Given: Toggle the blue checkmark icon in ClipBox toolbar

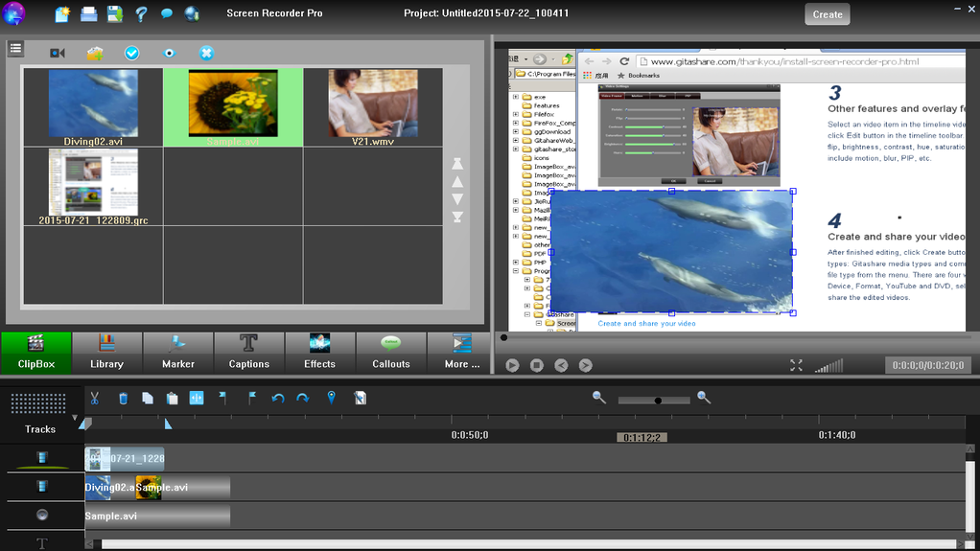Looking at the screenshot, I should [x=132, y=53].
